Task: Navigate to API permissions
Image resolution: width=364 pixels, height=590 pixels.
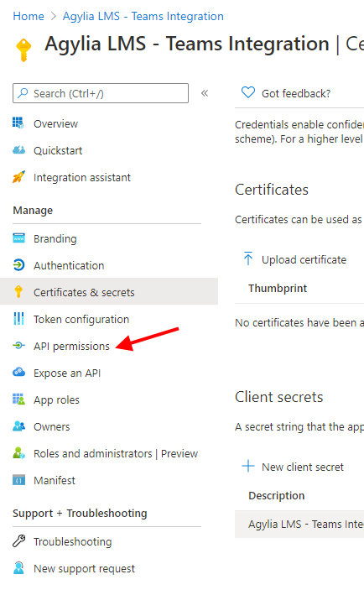Action: (x=71, y=346)
